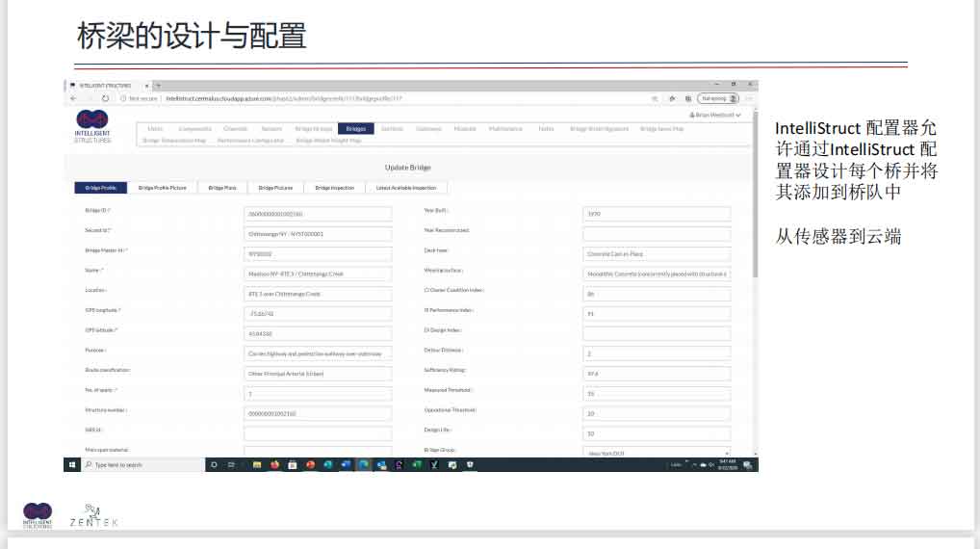Click the Second Id input field

(318, 234)
